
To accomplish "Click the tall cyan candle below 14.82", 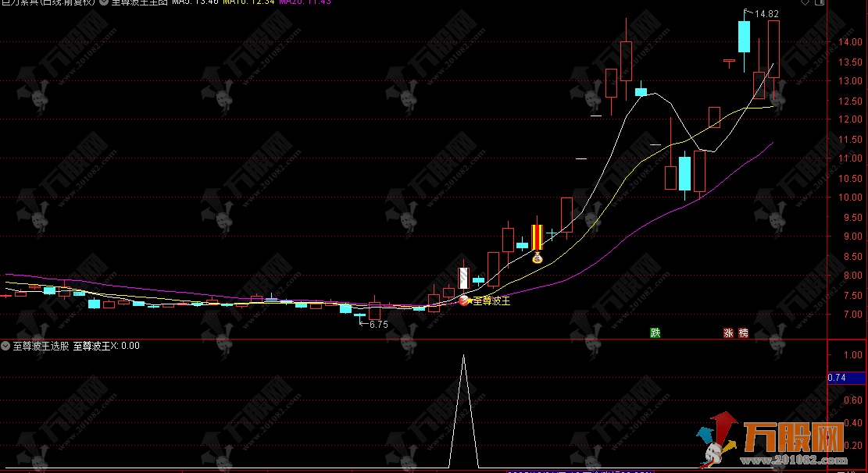I will click(744, 37).
